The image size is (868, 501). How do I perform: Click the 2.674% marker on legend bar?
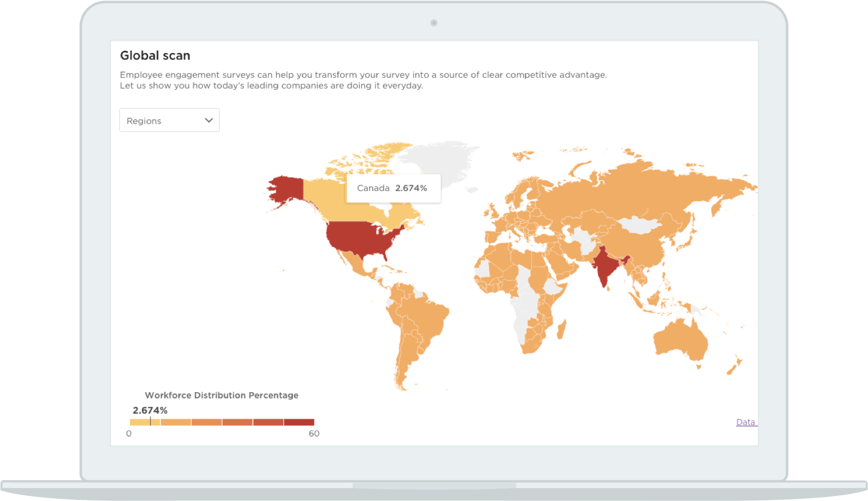pyautogui.click(x=150, y=422)
